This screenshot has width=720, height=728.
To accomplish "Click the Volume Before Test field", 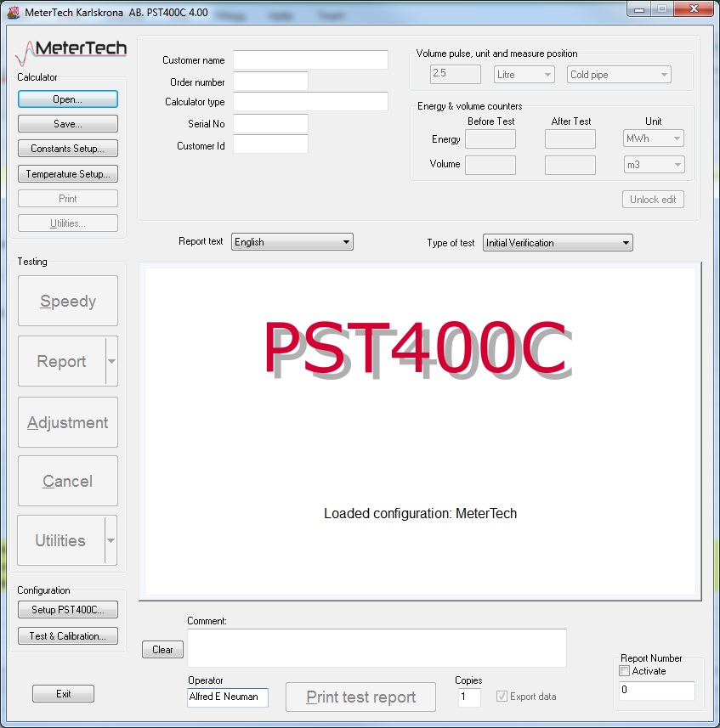I will click(x=490, y=166).
